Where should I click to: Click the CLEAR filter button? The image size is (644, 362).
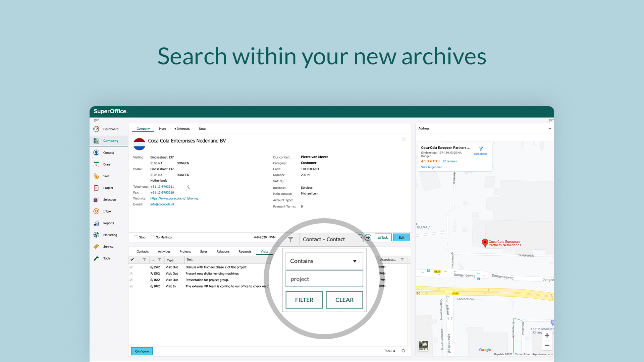tap(344, 300)
